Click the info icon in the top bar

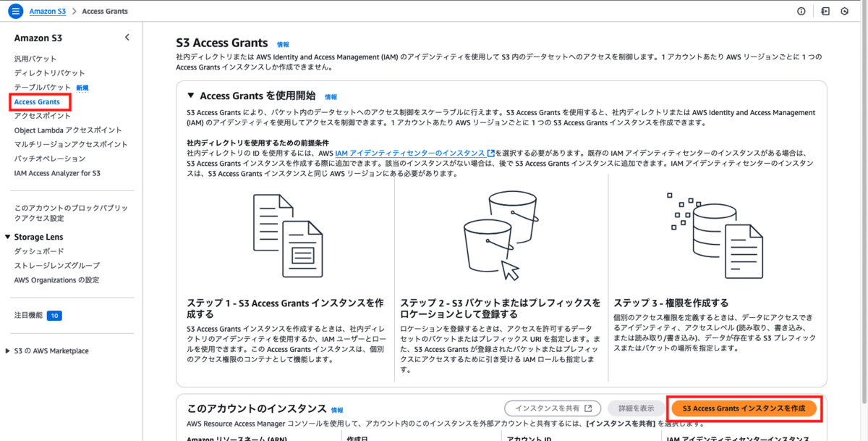[801, 11]
